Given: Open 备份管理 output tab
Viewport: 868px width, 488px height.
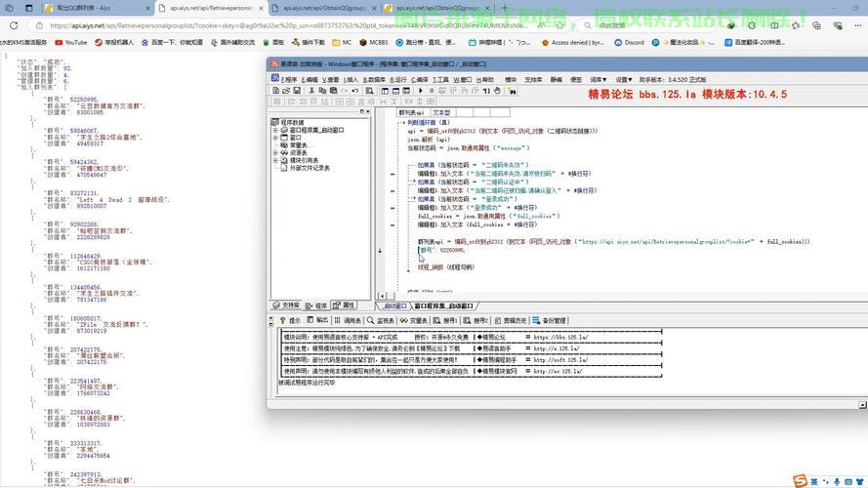Looking at the screenshot, I should (x=549, y=320).
